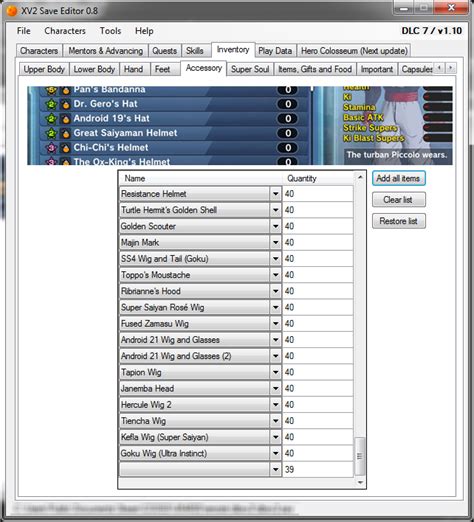474x522 pixels.
Task: Expand the Golden Scouter dropdown arrow
Action: [x=275, y=226]
